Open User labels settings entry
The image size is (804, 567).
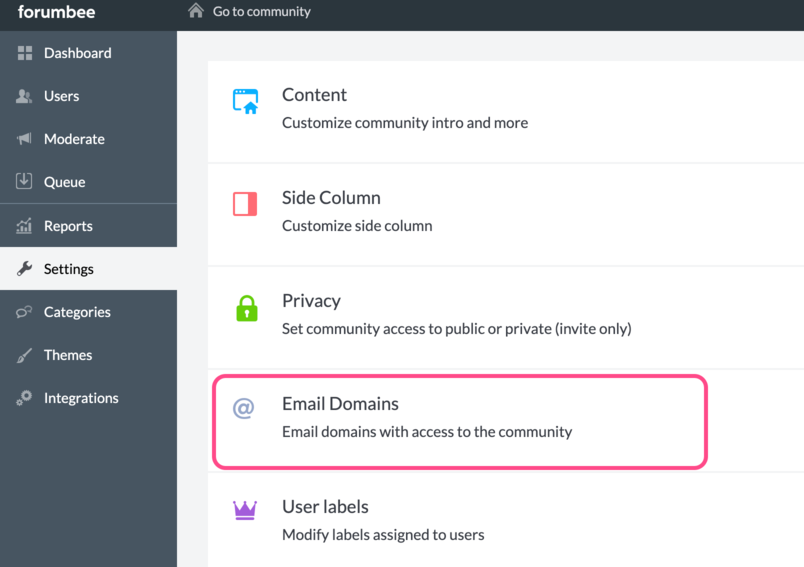[506, 520]
